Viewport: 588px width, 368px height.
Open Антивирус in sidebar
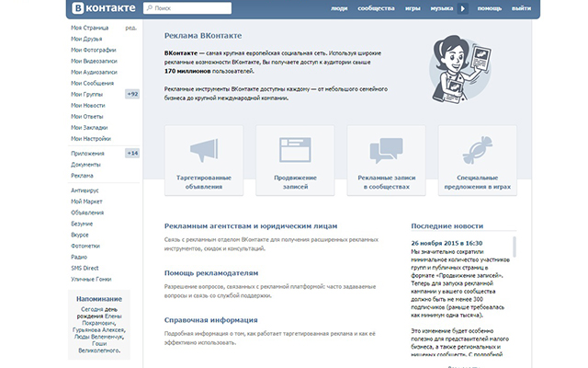(x=85, y=190)
